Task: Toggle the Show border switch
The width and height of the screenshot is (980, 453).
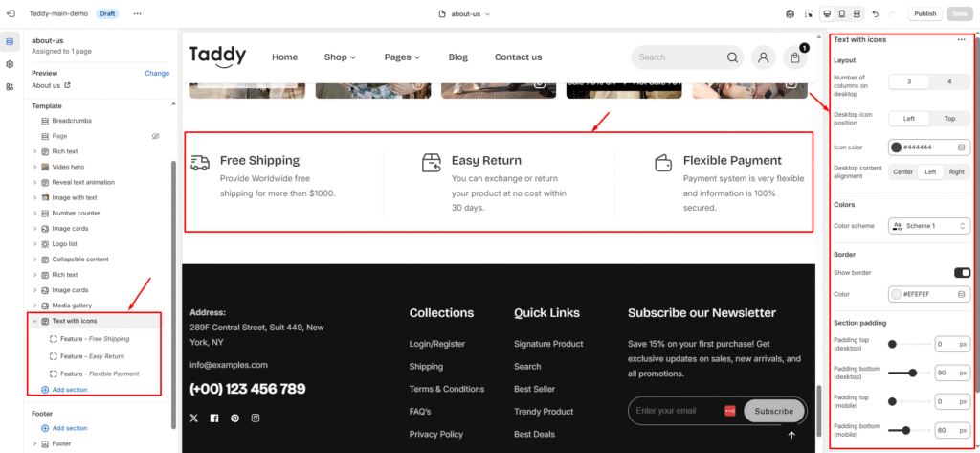Action: (961, 273)
